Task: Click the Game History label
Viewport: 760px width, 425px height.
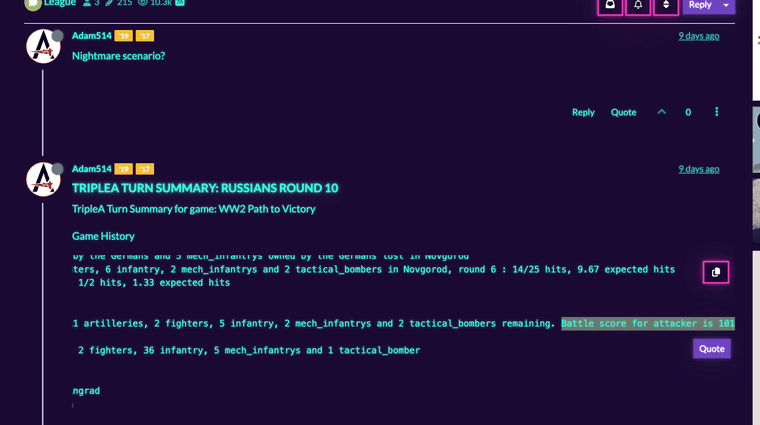Action: [x=103, y=236]
